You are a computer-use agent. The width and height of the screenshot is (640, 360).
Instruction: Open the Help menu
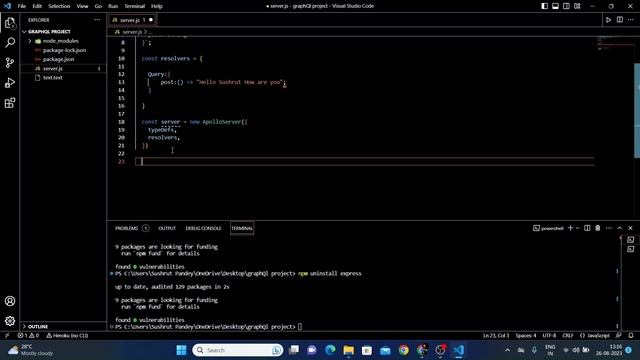tap(157, 6)
